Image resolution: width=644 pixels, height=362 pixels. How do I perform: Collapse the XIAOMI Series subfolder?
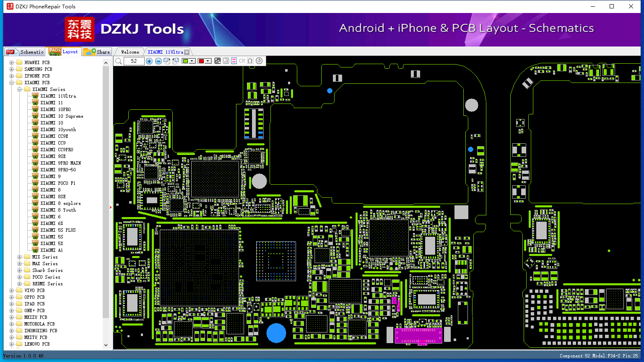pos(20,89)
